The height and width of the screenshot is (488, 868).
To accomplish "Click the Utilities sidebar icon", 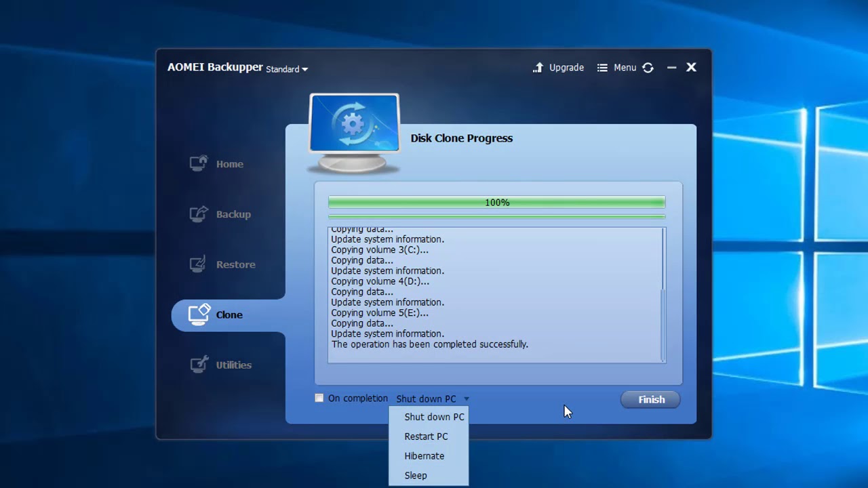I will point(199,364).
